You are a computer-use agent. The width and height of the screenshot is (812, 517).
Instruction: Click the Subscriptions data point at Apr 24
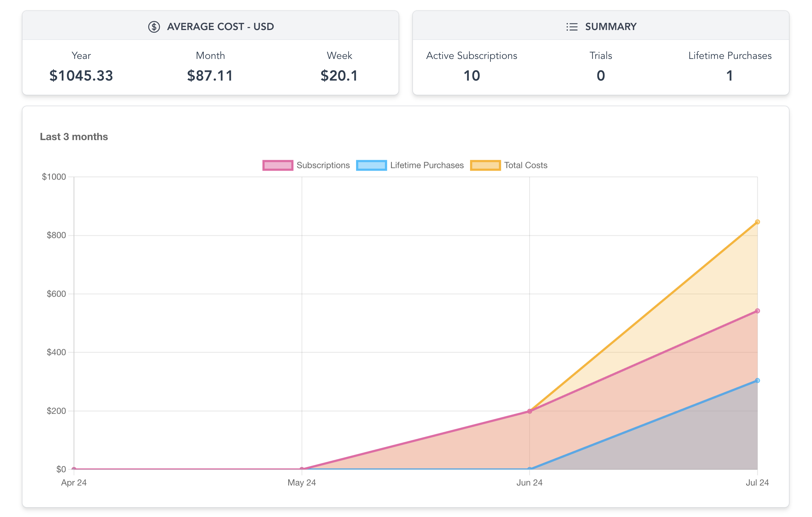coord(74,469)
